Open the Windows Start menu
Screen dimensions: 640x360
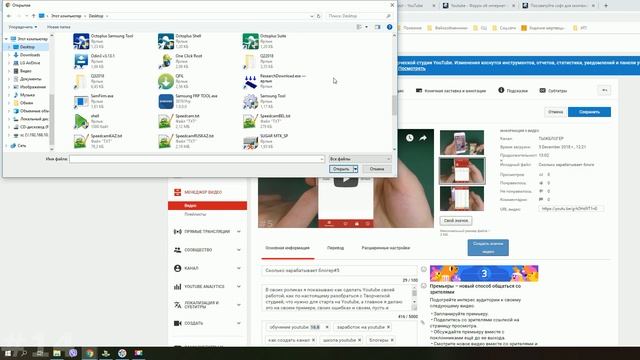(7, 353)
